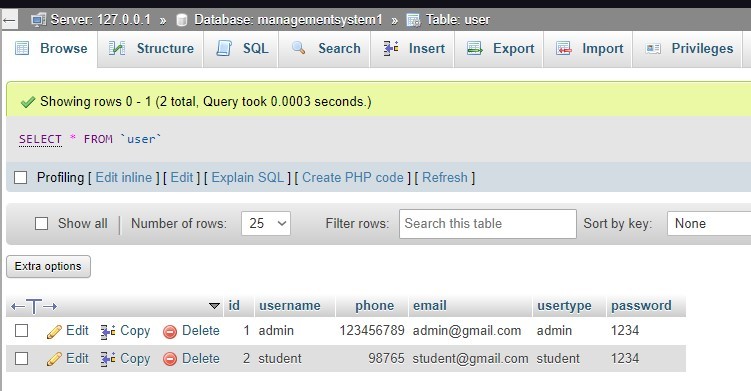
Task: Click the Privileges tab icon
Action: point(653,48)
